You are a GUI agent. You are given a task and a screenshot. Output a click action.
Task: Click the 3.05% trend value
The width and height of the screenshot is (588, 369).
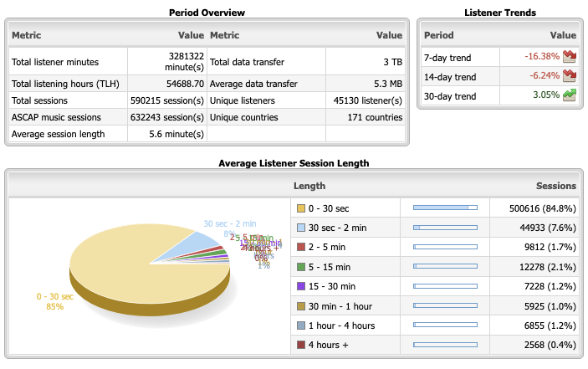546,95
